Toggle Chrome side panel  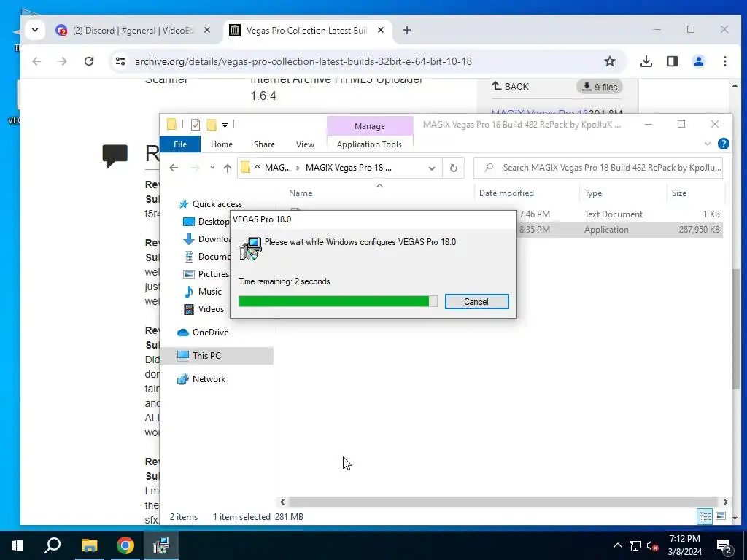(672, 61)
